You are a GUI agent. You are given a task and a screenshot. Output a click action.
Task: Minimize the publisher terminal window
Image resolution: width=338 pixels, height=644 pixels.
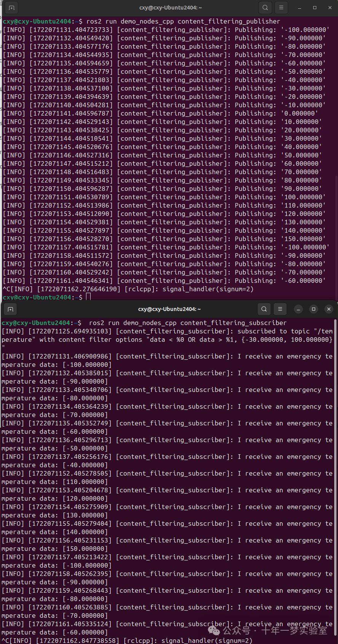(x=300, y=8)
